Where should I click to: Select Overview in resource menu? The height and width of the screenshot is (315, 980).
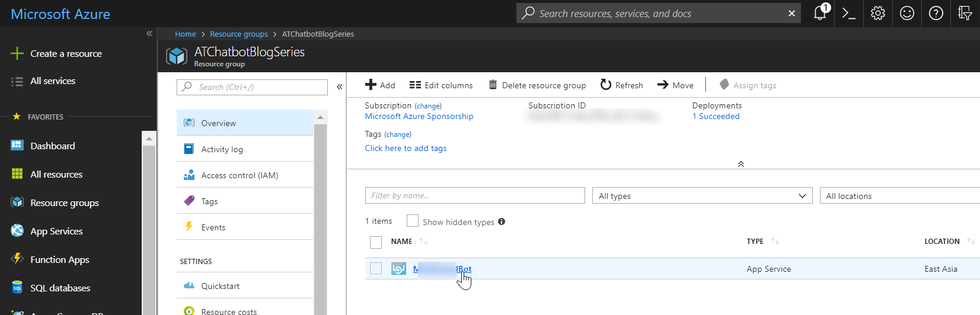point(245,123)
